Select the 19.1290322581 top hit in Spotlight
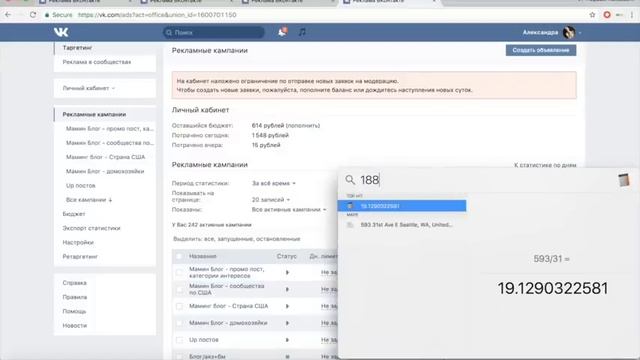Screen dimensions: 640x360 click(x=402, y=206)
